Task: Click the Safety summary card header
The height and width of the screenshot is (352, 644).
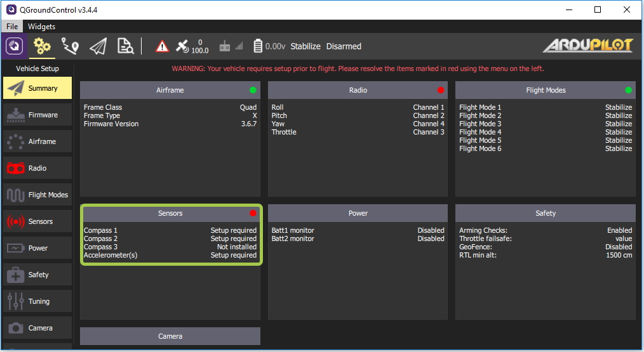Action: click(546, 213)
